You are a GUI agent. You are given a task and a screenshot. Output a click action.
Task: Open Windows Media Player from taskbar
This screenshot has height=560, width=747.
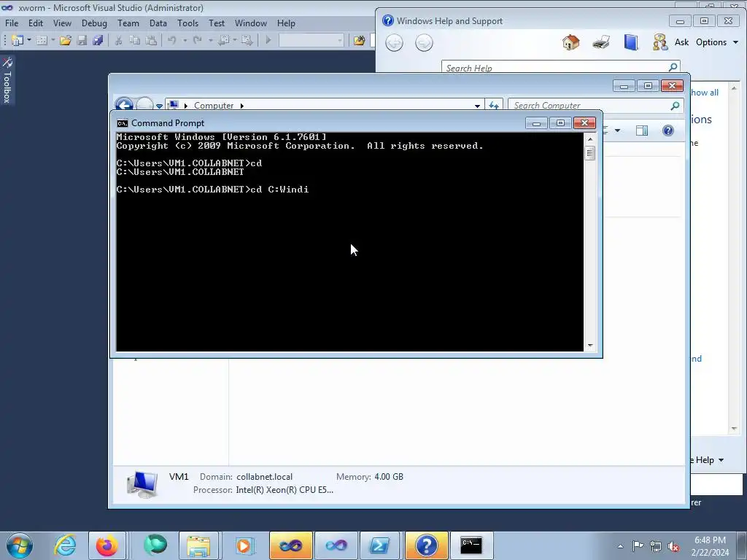point(244,545)
